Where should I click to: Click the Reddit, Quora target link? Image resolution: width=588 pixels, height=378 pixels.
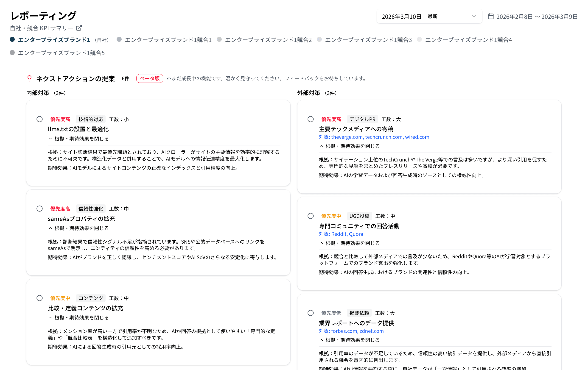click(347, 234)
